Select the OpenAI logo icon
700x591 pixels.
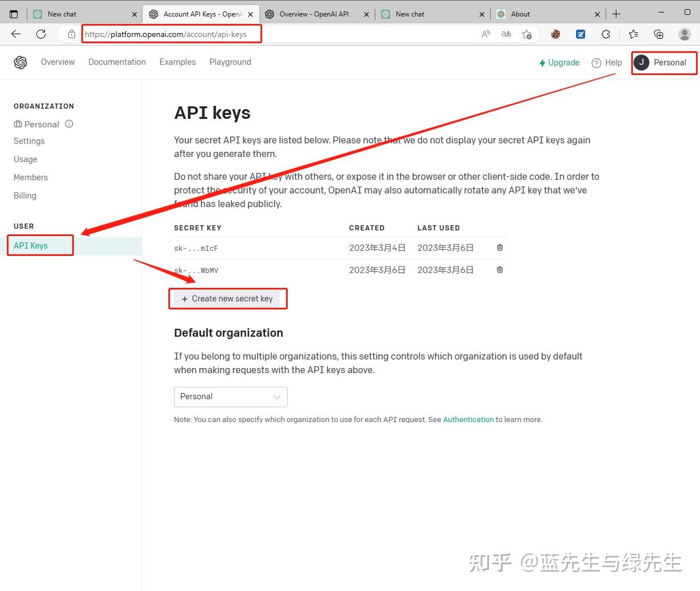tap(20, 62)
